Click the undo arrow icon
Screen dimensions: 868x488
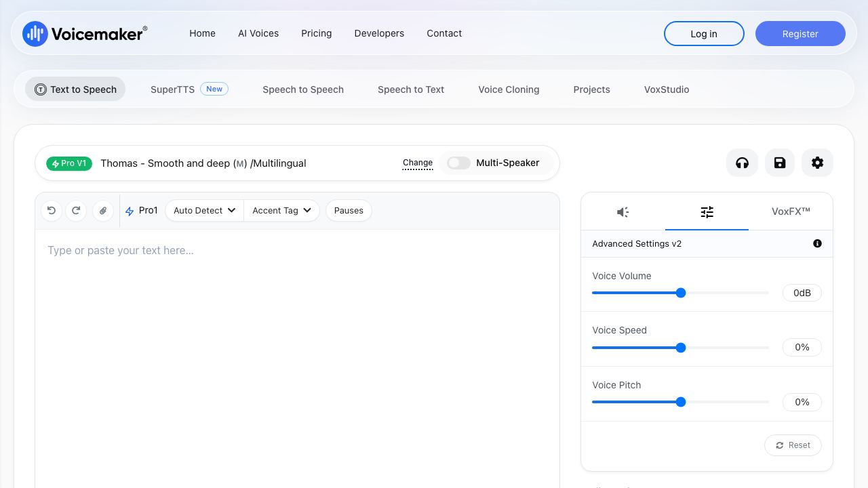[x=52, y=211]
